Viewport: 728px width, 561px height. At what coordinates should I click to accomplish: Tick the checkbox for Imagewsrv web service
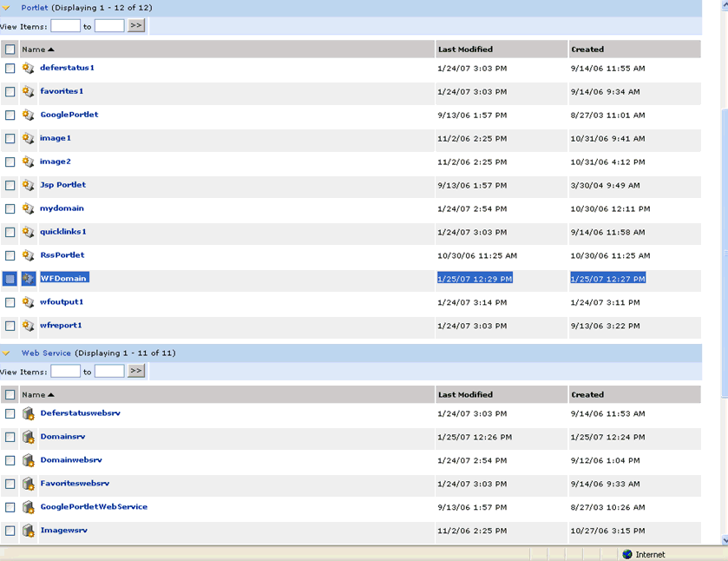[x=10, y=531]
